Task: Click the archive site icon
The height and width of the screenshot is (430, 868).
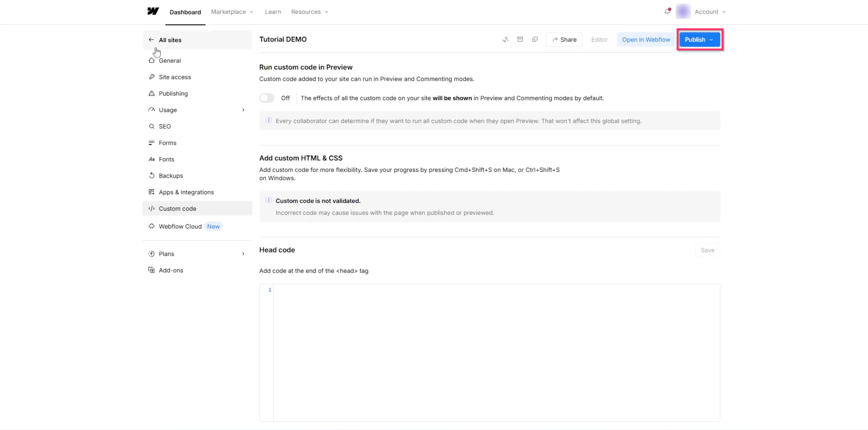Action: pyautogui.click(x=520, y=39)
